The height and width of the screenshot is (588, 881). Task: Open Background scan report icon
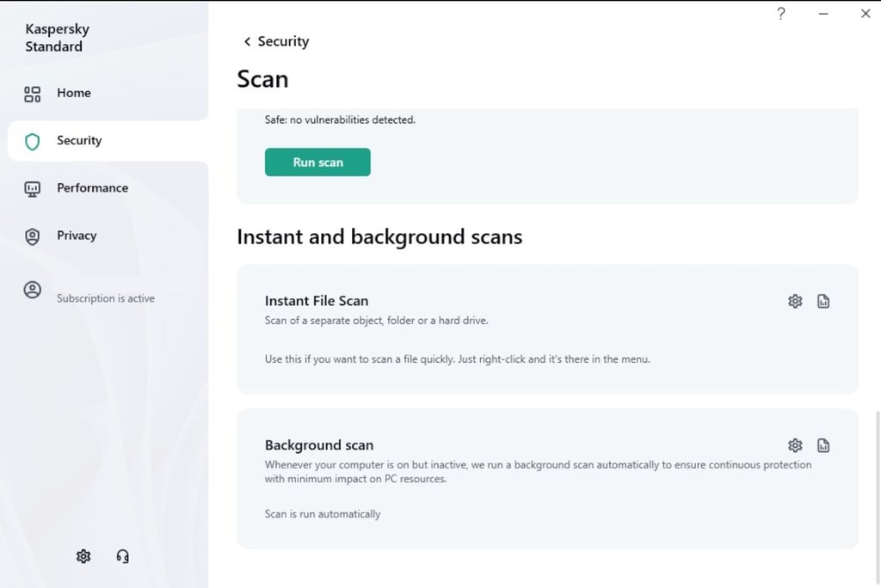tap(823, 445)
